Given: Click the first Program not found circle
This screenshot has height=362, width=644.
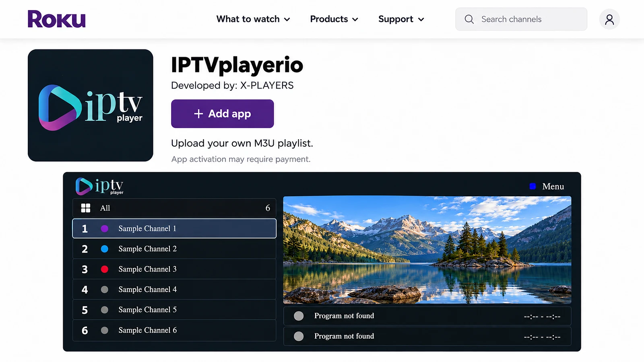Looking at the screenshot, I should (x=299, y=316).
